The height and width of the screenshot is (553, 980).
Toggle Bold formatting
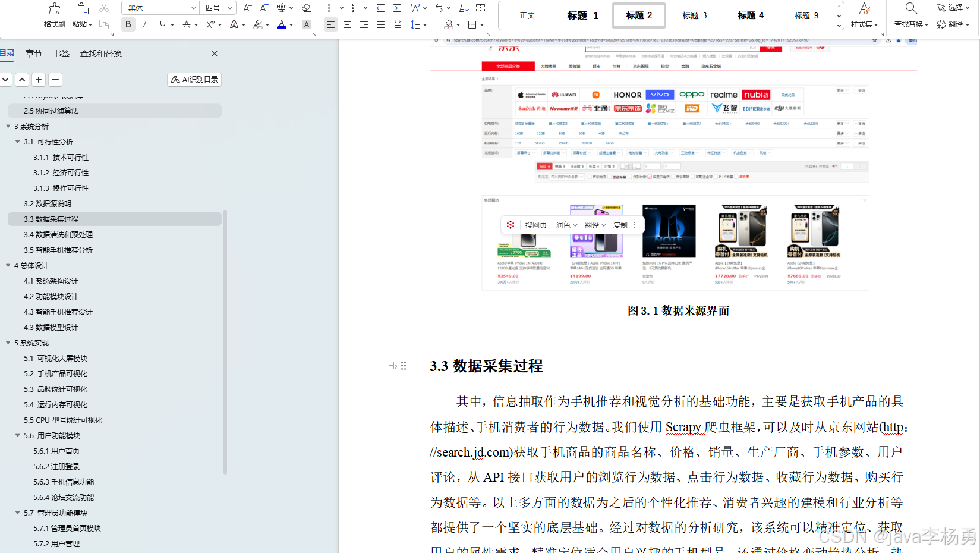pos(128,24)
